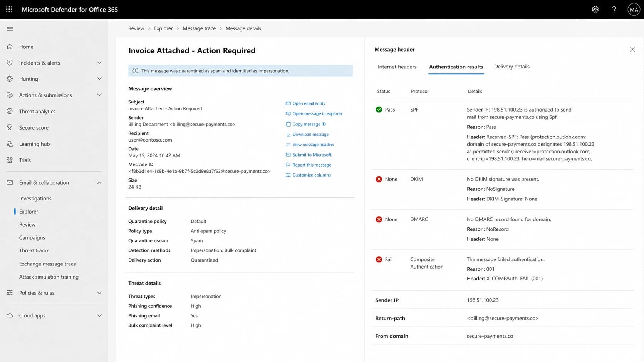Click Sender IP value 198.51.100.23
Screen dimensions: 644x362
(483, 300)
